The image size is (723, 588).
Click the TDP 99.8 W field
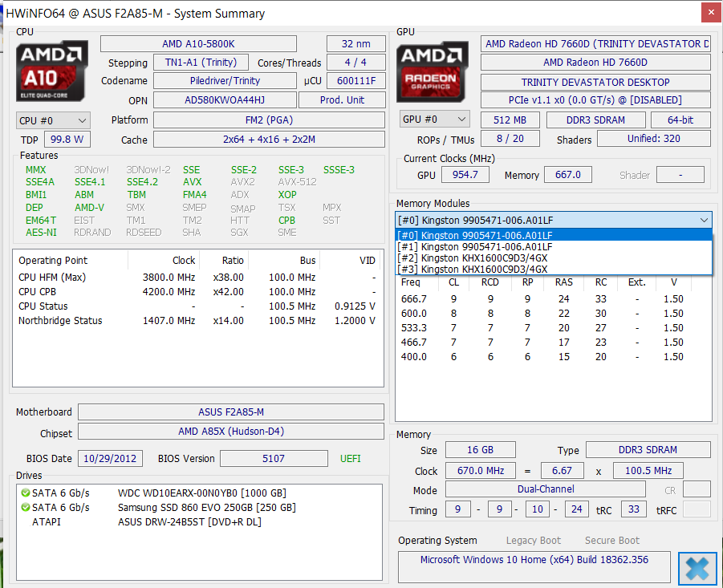tap(67, 139)
